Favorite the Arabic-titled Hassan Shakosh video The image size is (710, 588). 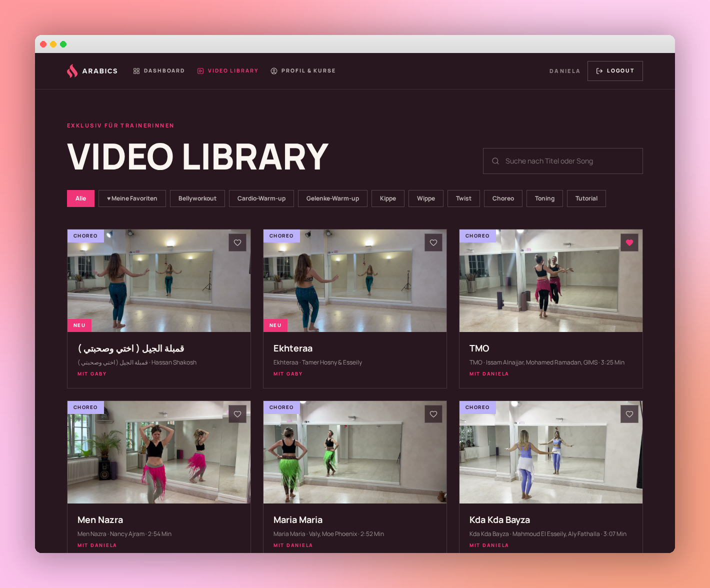pos(237,242)
